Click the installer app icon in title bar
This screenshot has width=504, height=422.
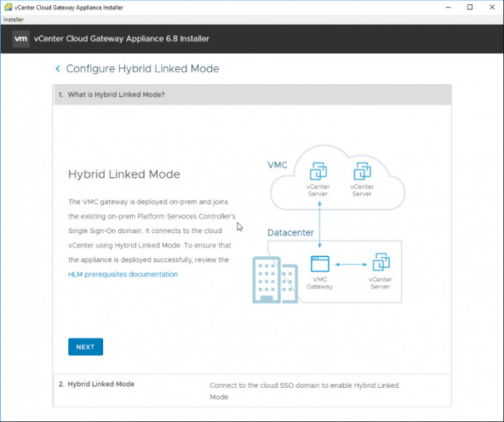point(8,7)
